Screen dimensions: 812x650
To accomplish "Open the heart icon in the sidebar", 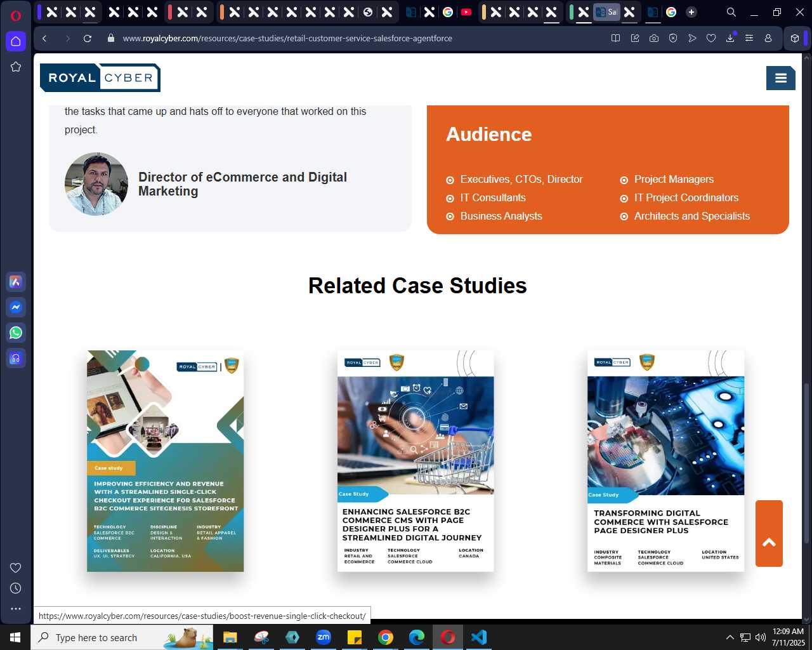I will 16,567.
